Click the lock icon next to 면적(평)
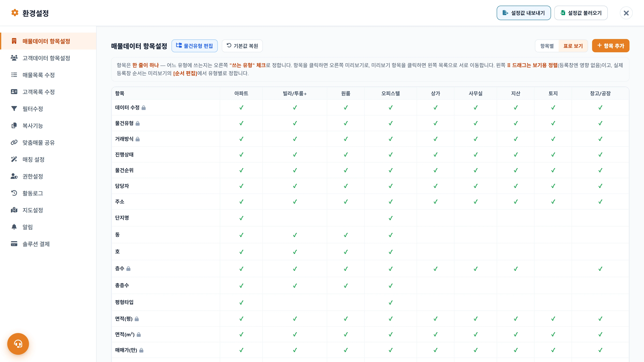Screen dimensions: 644x362 tap(136, 319)
